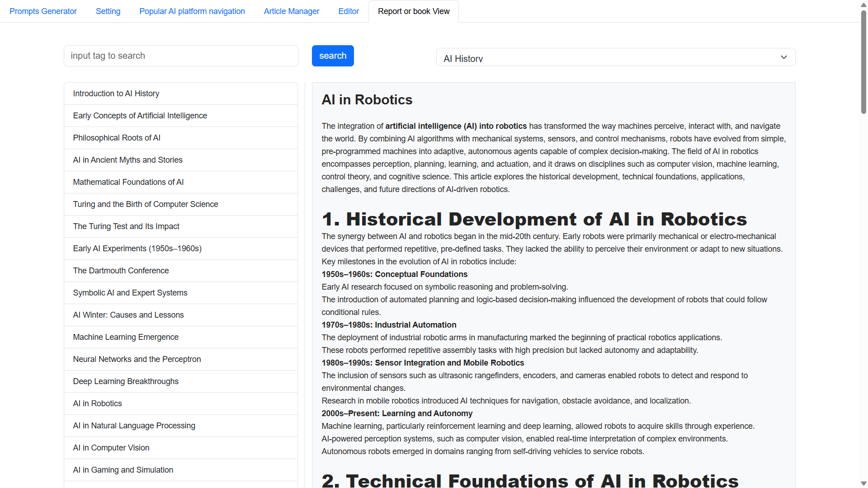Viewport: 868px width, 488px height.
Task: Switch to the Editor tab
Action: 349,11
